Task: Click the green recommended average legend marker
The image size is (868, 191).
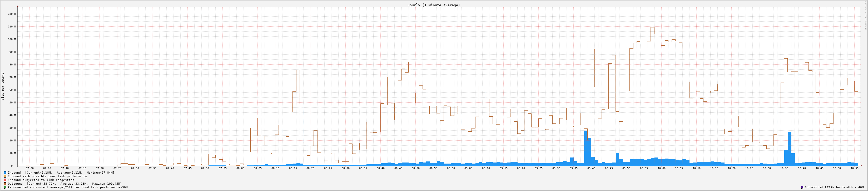Action: [x=5, y=187]
